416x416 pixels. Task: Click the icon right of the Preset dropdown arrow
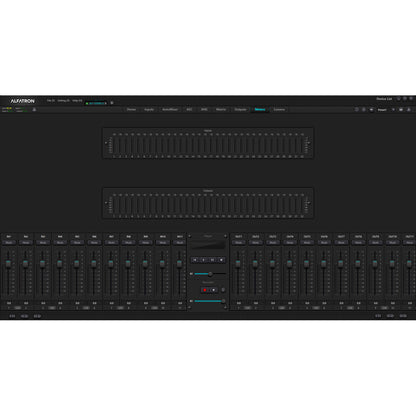coord(401,110)
